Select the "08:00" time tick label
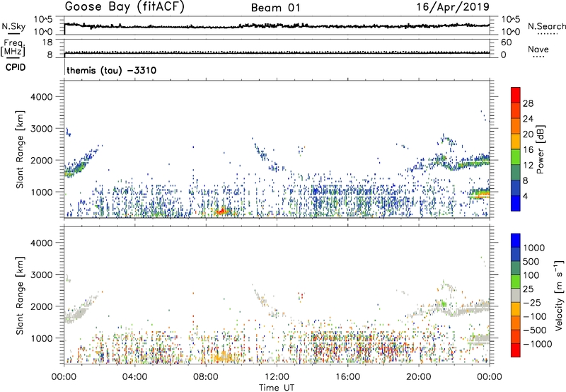 point(206,377)
